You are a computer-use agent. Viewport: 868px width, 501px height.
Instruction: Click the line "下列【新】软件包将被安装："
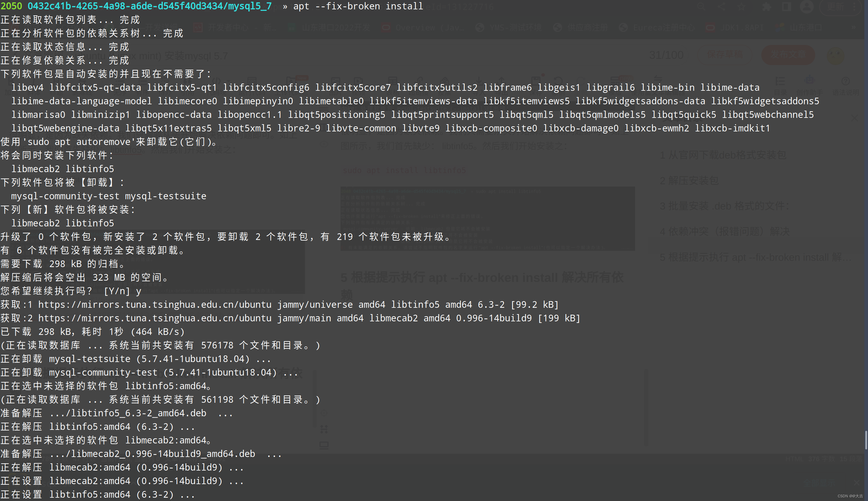point(68,210)
